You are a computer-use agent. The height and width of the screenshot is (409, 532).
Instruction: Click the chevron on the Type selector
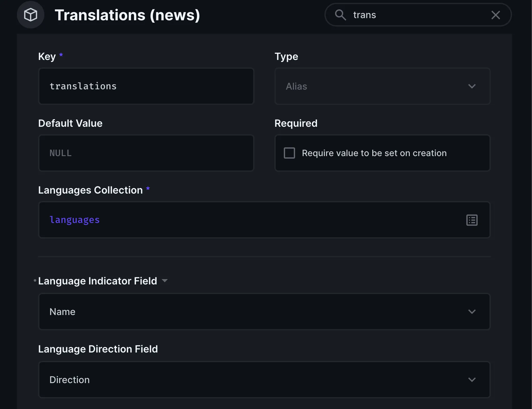(x=472, y=86)
